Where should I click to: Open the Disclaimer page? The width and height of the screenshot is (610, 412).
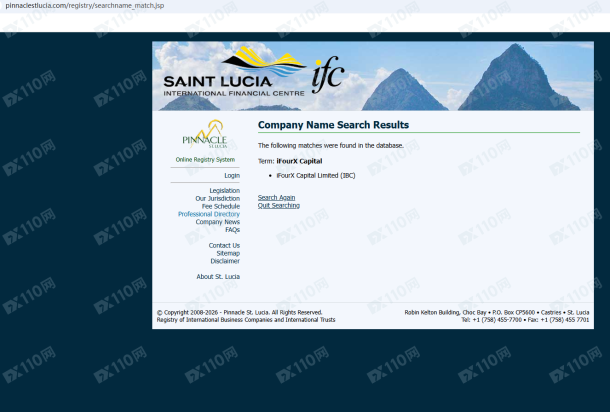click(x=225, y=261)
